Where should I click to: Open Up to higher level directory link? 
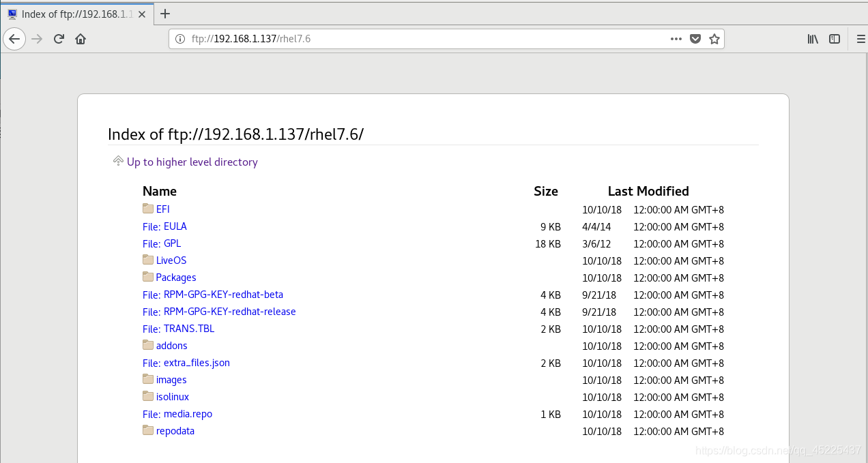tap(192, 162)
